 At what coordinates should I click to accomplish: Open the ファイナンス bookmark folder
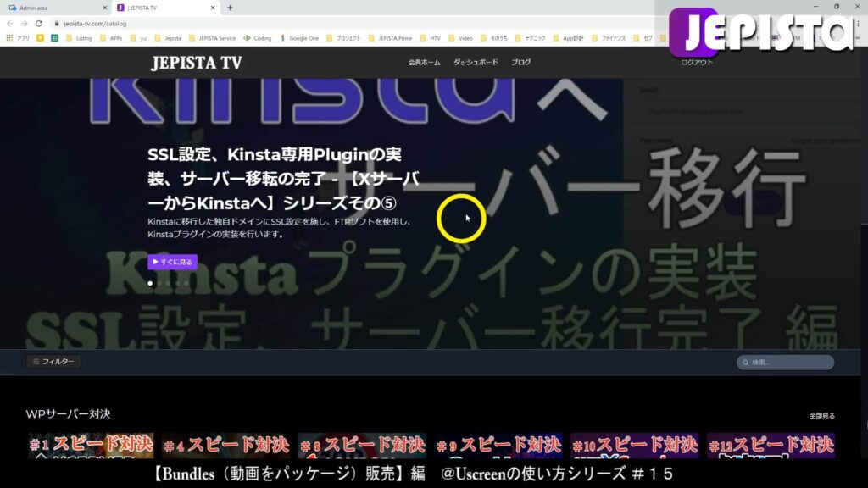tap(609, 38)
